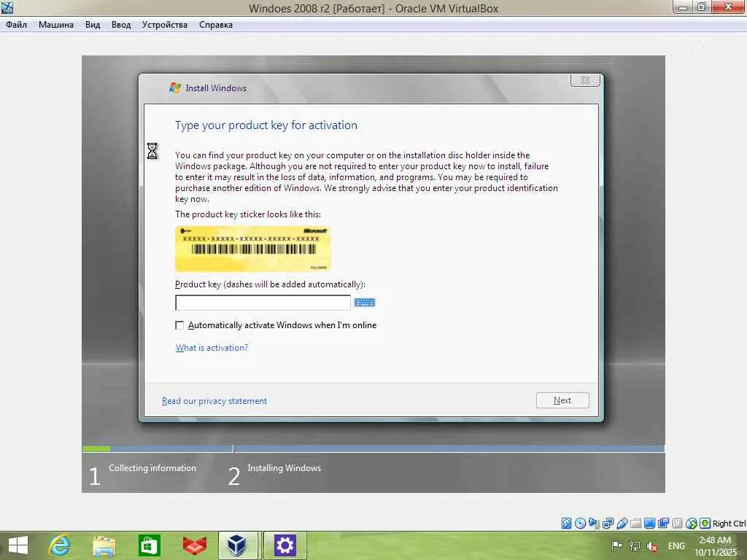Maximize the VirtualBox window
This screenshot has width=747, height=560.
point(701,7)
